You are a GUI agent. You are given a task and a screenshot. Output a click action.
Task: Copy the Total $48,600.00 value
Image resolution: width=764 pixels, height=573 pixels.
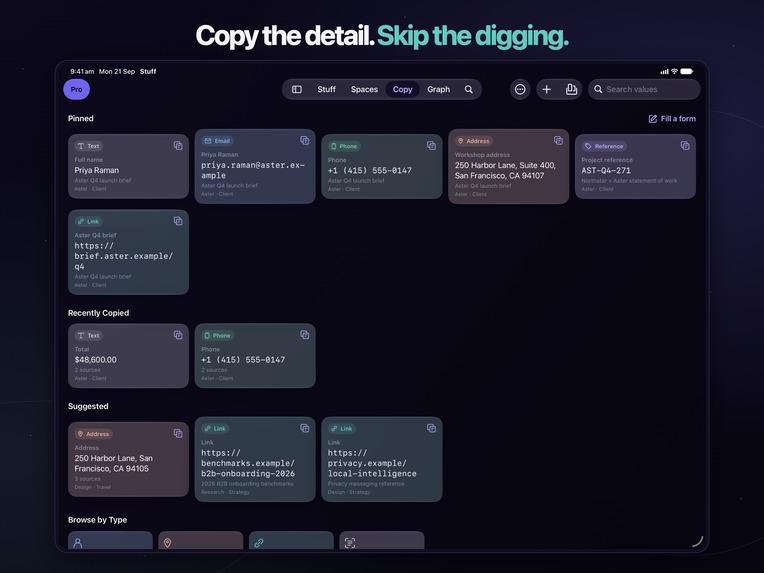[x=178, y=335]
